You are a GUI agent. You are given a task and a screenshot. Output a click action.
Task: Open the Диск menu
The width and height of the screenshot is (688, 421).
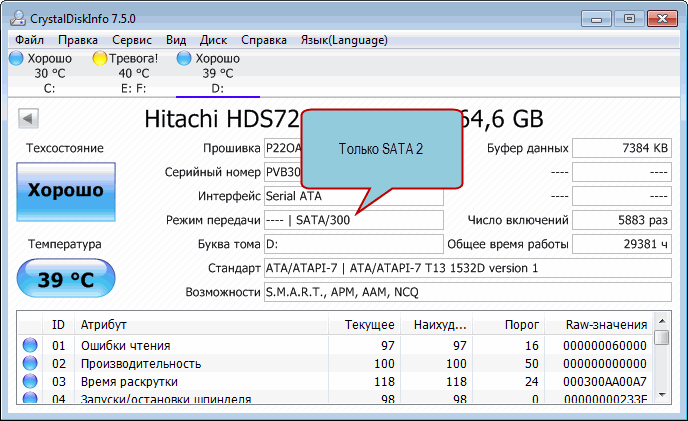click(x=213, y=40)
